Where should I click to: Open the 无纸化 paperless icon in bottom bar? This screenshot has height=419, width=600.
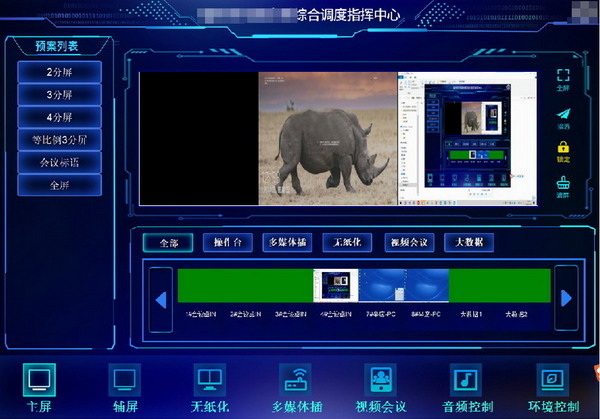click(211, 380)
